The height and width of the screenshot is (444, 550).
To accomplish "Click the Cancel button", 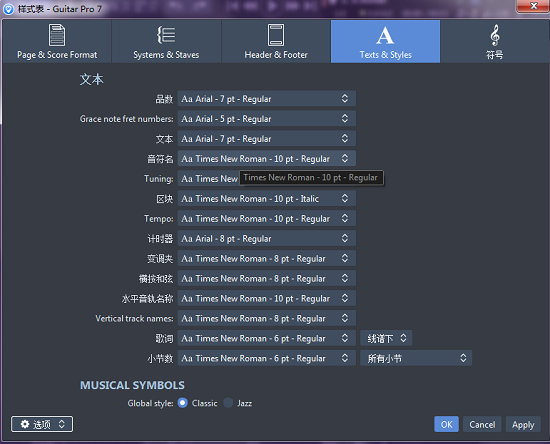I will pos(482,424).
